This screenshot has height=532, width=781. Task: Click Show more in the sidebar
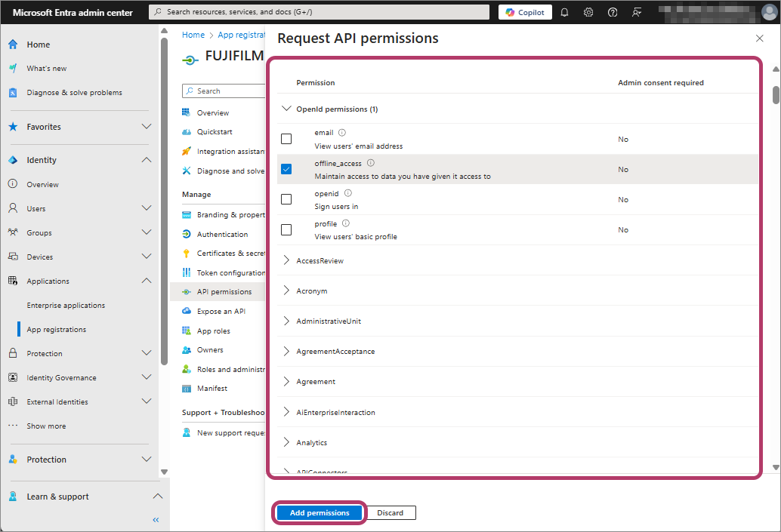[46, 426]
